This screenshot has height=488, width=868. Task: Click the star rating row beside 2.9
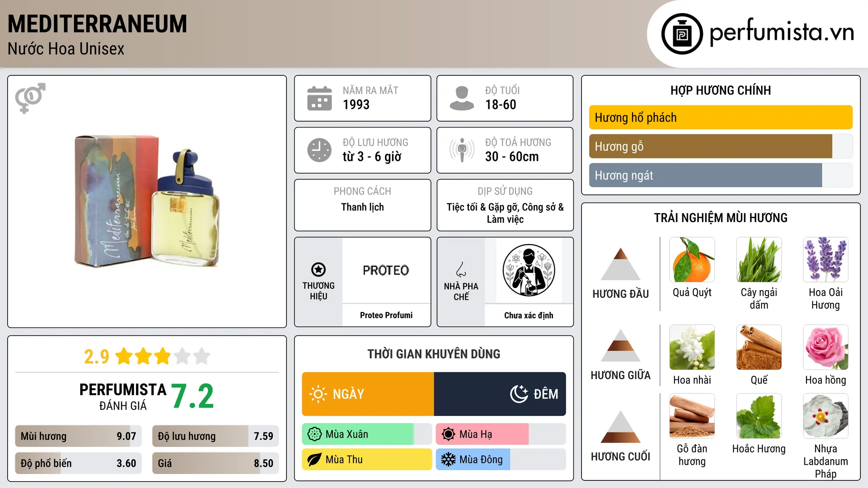click(x=163, y=356)
